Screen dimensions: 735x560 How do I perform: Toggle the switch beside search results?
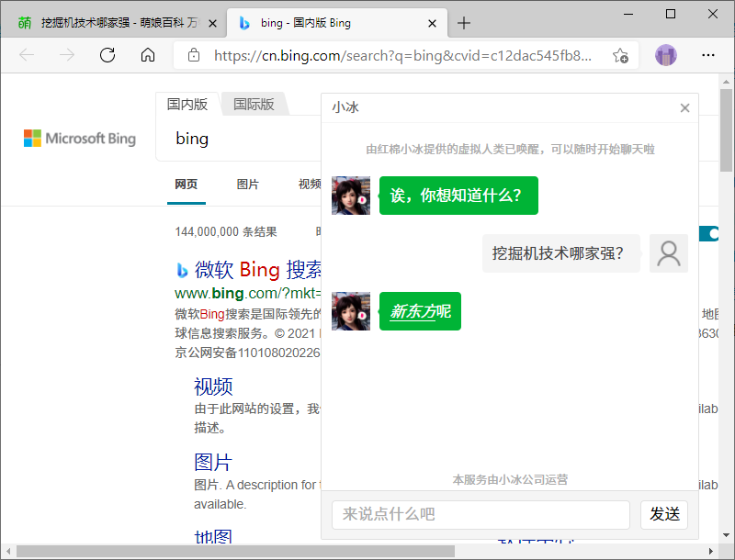pyautogui.click(x=709, y=233)
